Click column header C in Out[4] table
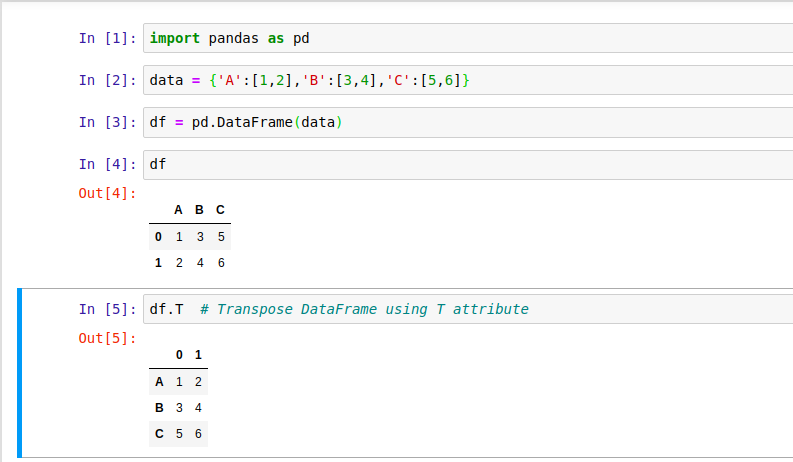 pyautogui.click(x=220, y=210)
